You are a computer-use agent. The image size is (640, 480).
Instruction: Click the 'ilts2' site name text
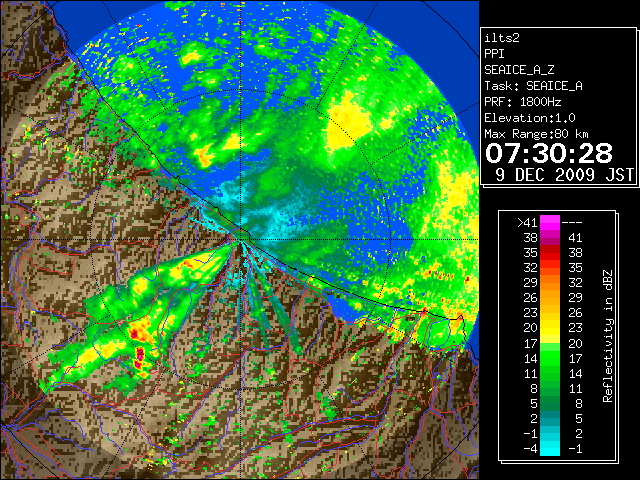pyautogui.click(x=502, y=38)
